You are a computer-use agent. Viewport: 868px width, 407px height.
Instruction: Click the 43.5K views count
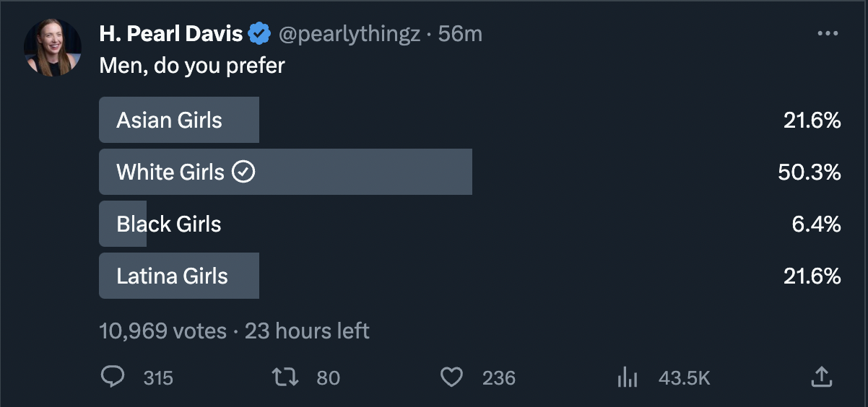(x=684, y=377)
